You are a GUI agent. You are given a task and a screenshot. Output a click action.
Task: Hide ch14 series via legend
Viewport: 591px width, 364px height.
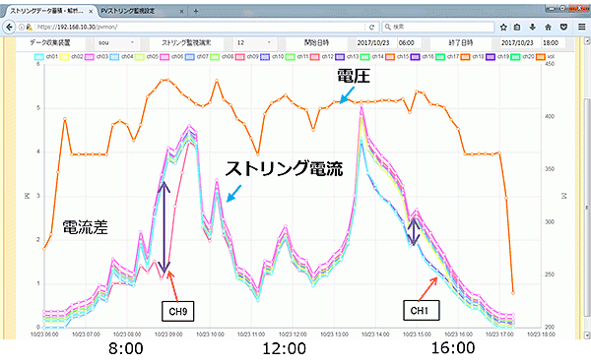372,57
